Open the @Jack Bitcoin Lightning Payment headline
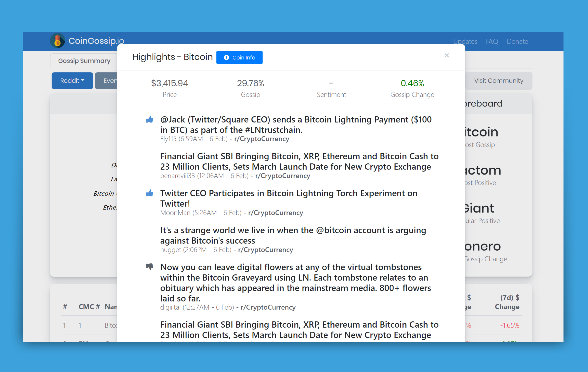Image resolution: width=588 pixels, height=372 pixels. (x=296, y=125)
